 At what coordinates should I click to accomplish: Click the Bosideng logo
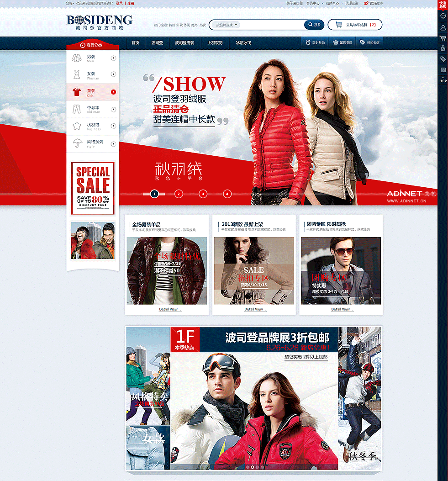pyautogui.click(x=100, y=22)
